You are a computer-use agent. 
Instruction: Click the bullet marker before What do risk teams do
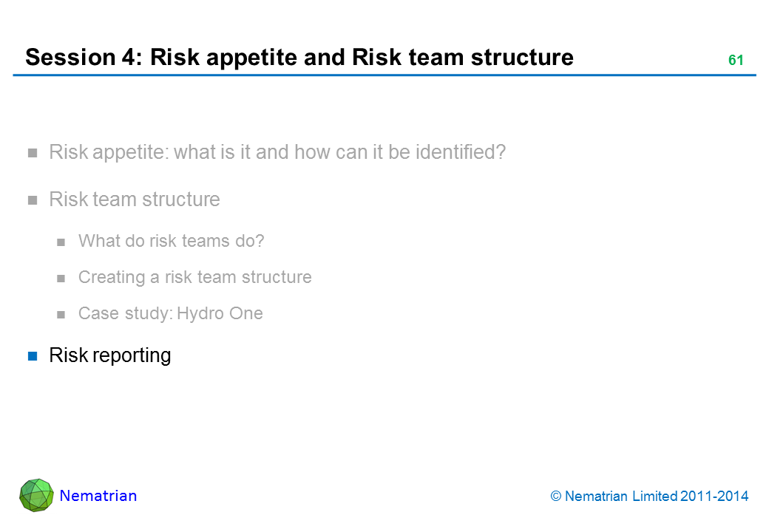pyautogui.click(x=62, y=242)
